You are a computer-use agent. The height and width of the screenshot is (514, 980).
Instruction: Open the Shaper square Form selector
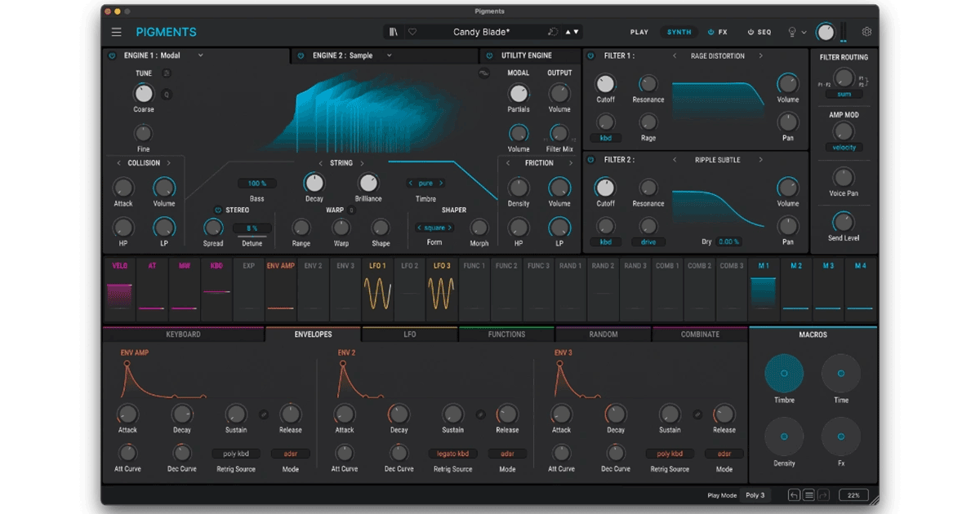[x=434, y=228]
